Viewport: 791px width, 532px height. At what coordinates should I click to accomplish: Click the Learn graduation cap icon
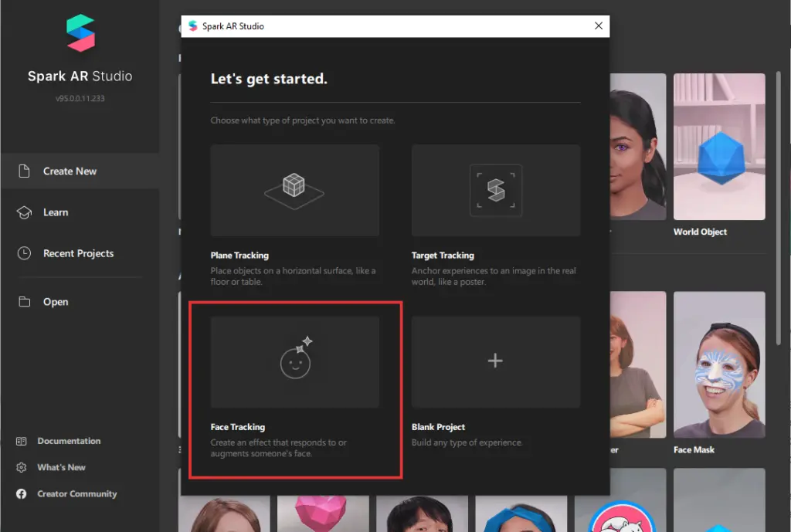click(x=24, y=212)
